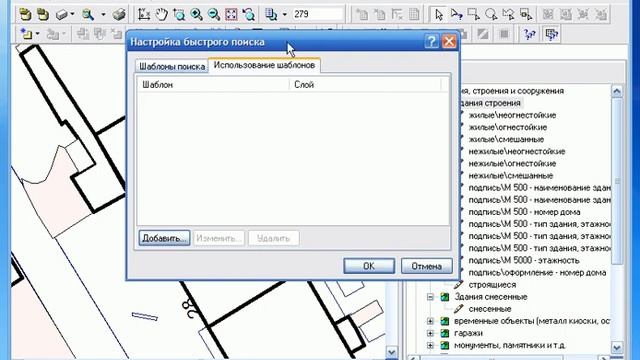Click the zoom in magnifier with plus
The height and width of the screenshot is (360, 640).
click(196, 15)
